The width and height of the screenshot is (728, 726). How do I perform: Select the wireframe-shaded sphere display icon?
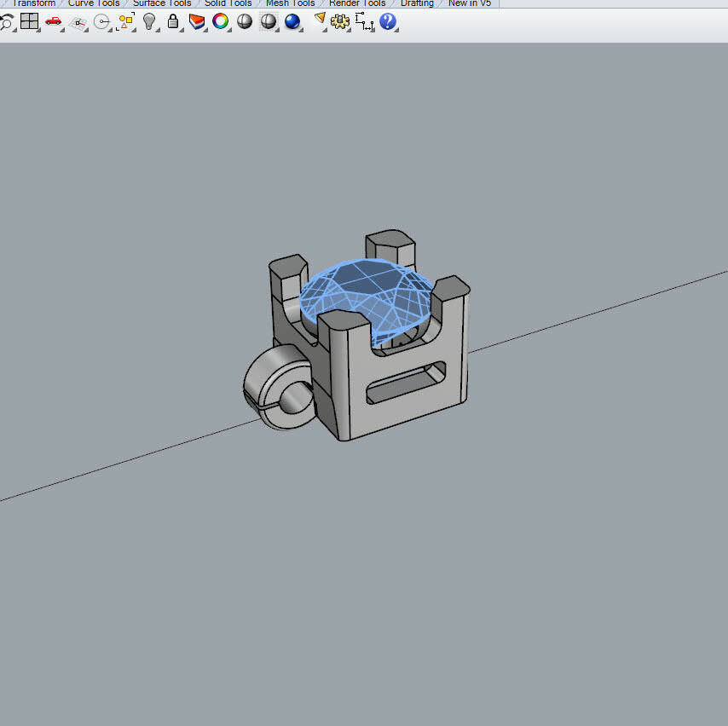pos(269,21)
